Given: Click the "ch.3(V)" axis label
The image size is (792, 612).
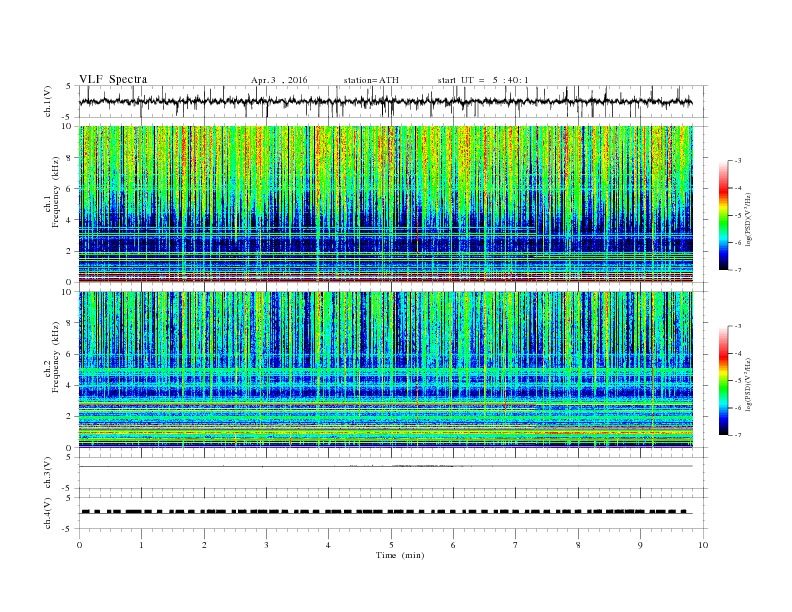Looking at the screenshot, I should [x=48, y=473].
